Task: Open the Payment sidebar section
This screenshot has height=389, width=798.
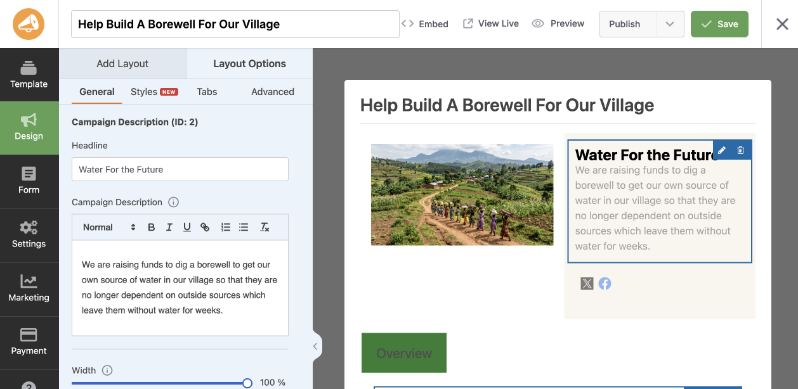Action: pos(29,343)
